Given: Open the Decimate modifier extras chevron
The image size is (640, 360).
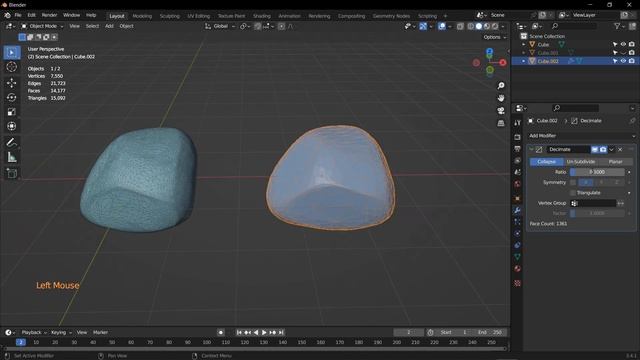Looking at the screenshot, I should click(611, 149).
